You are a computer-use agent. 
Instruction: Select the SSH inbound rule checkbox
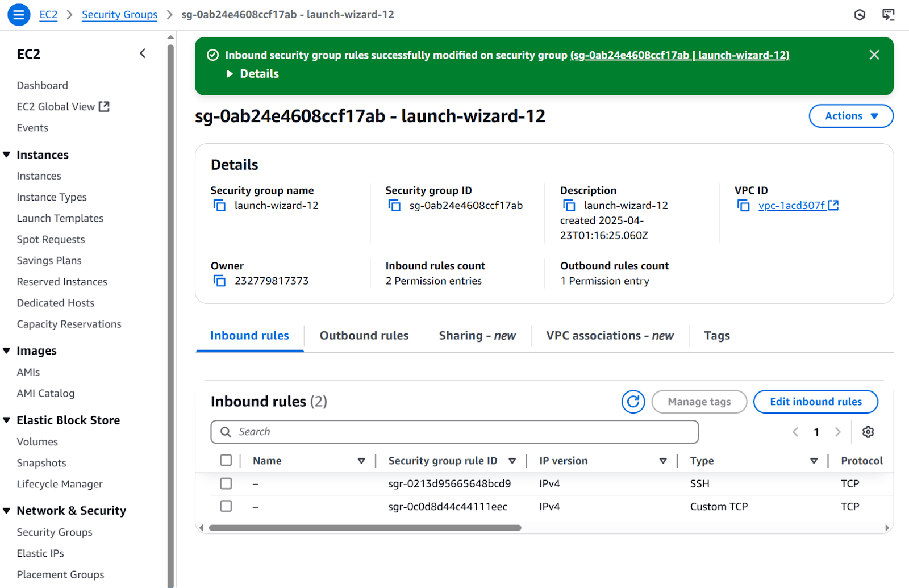tap(226, 483)
